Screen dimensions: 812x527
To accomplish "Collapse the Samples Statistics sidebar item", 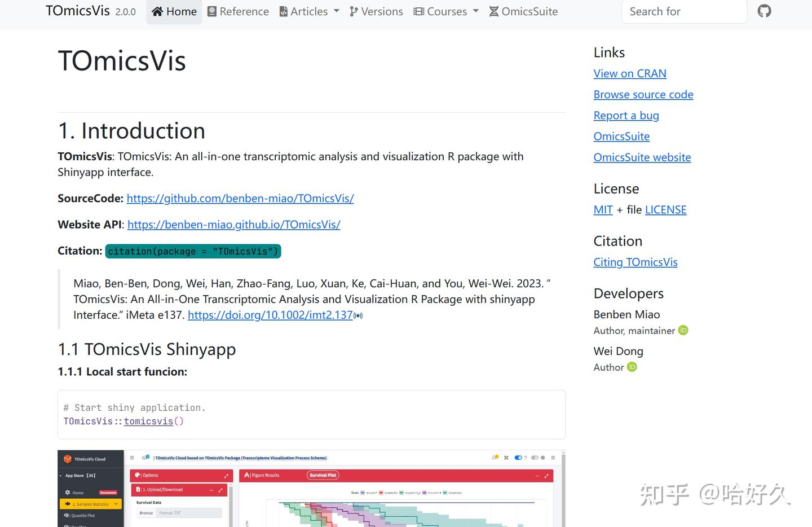I will tap(116, 504).
